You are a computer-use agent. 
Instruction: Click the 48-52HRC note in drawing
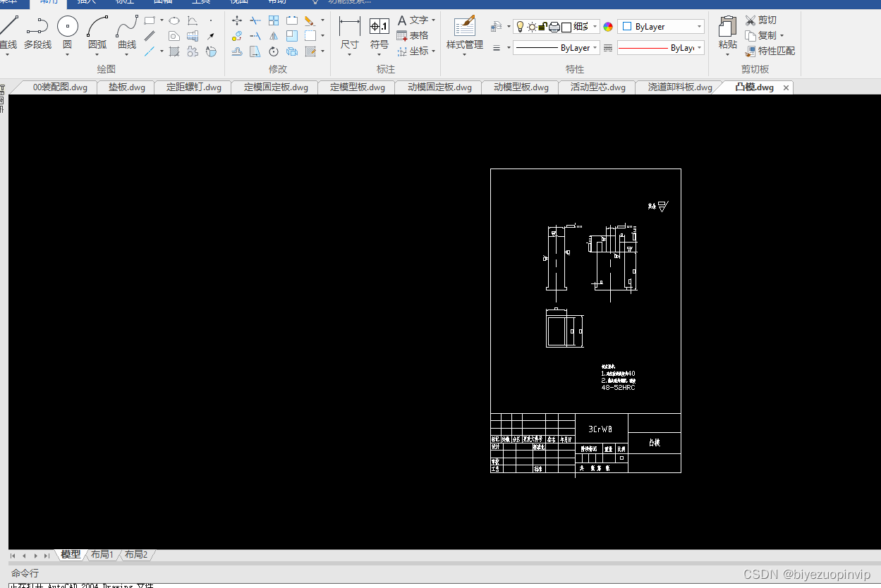click(x=618, y=388)
